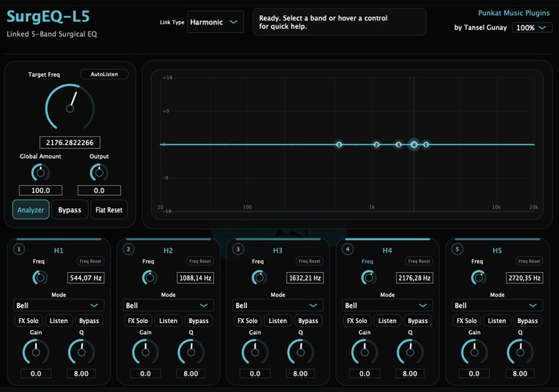Click the SurgEQ-L5 title logo

click(48, 16)
